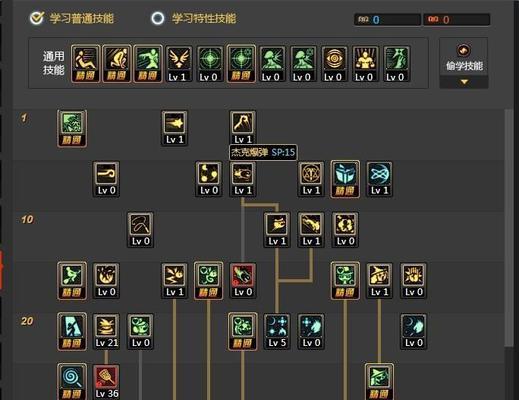Select the Lv 36 broom skill icon
This screenshot has height=400, width=519.
(x=106, y=382)
